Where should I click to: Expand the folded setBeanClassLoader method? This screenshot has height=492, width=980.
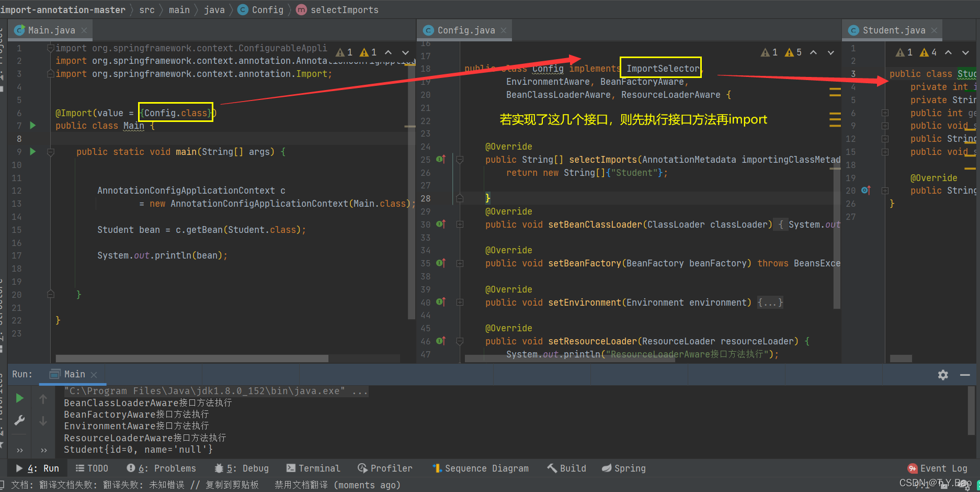460,225
